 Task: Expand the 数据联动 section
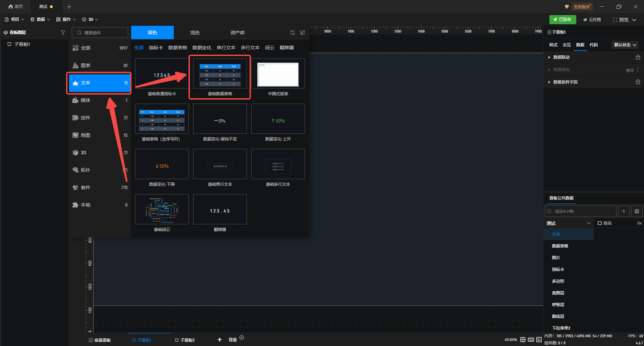click(549, 57)
